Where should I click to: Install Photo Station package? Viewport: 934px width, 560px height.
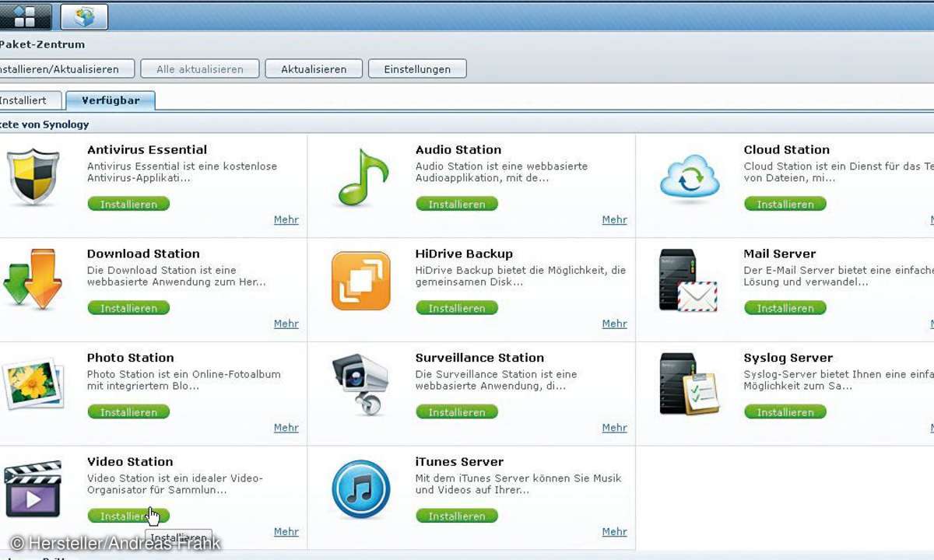(x=128, y=412)
